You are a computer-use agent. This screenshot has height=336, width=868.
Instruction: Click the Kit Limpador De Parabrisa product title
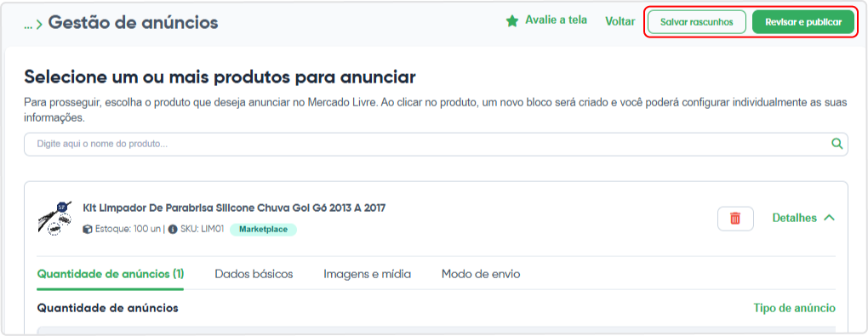click(x=234, y=208)
